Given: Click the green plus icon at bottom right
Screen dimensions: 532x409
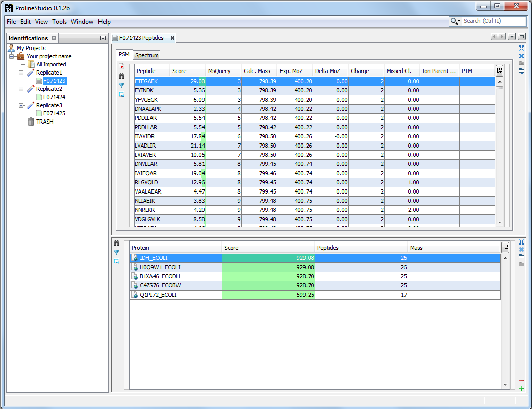Looking at the screenshot, I should pos(521,389).
